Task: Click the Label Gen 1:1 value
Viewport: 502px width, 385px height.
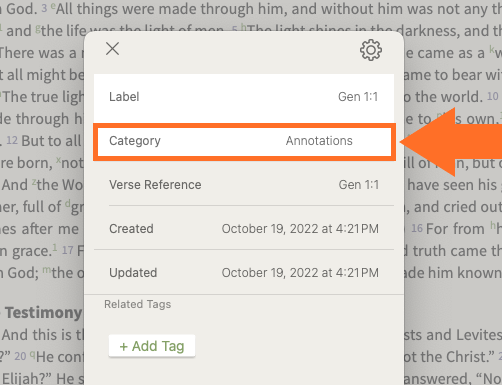Action: point(358,97)
